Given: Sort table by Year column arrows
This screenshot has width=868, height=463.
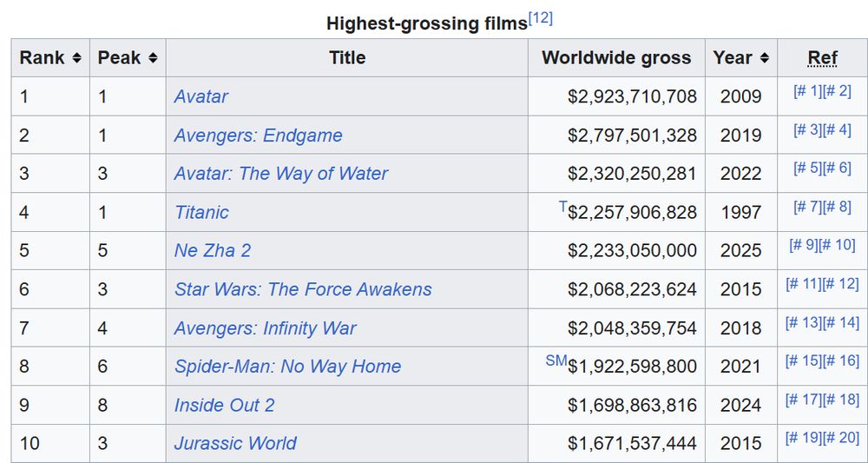Looking at the screenshot, I should click(x=765, y=57).
